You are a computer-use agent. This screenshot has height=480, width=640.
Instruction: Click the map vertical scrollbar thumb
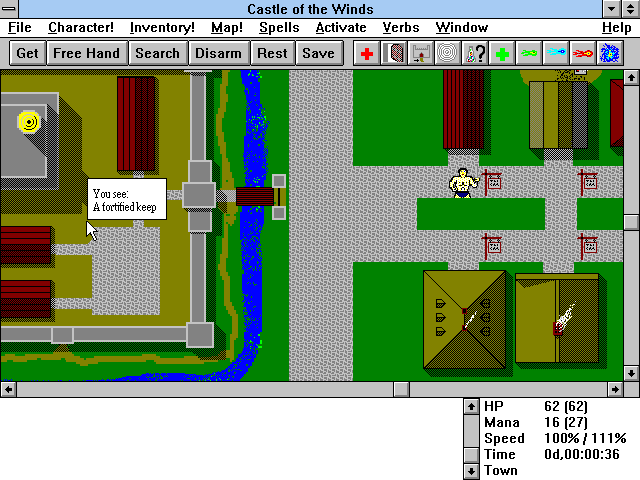click(631, 222)
